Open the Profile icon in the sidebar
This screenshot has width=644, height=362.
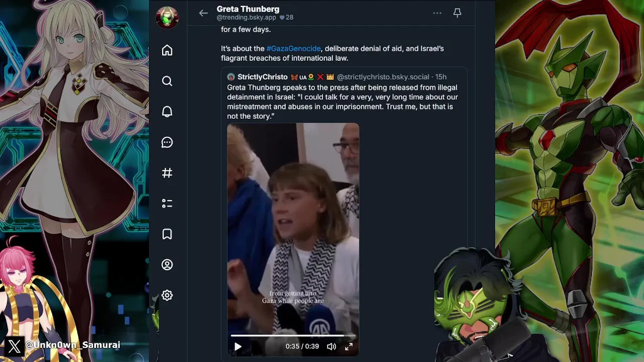tap(167, 265)
